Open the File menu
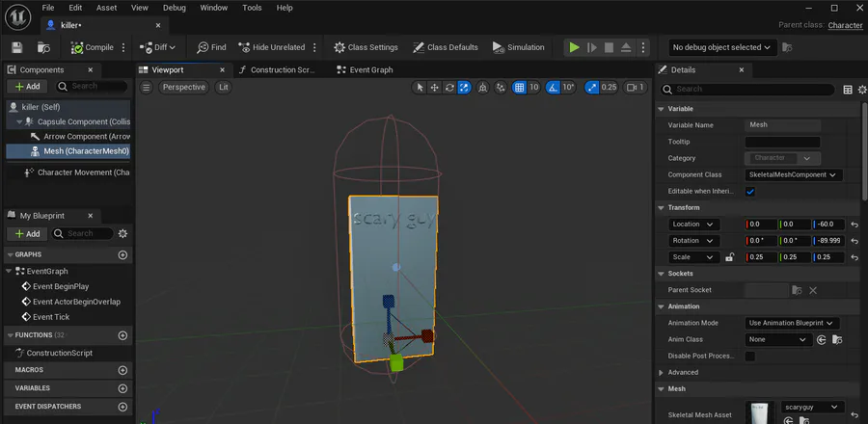This screenshot has width=868, height=424. (x=48, y=8)
